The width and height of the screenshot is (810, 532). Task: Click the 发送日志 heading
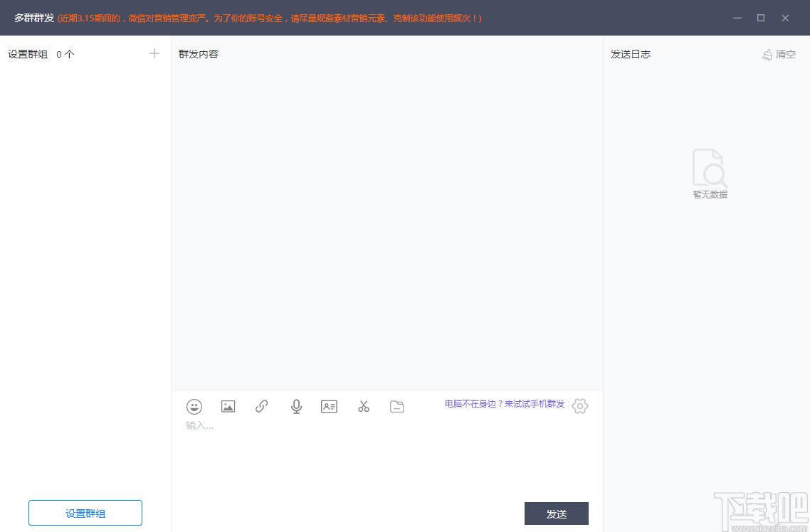pos(630,54)
